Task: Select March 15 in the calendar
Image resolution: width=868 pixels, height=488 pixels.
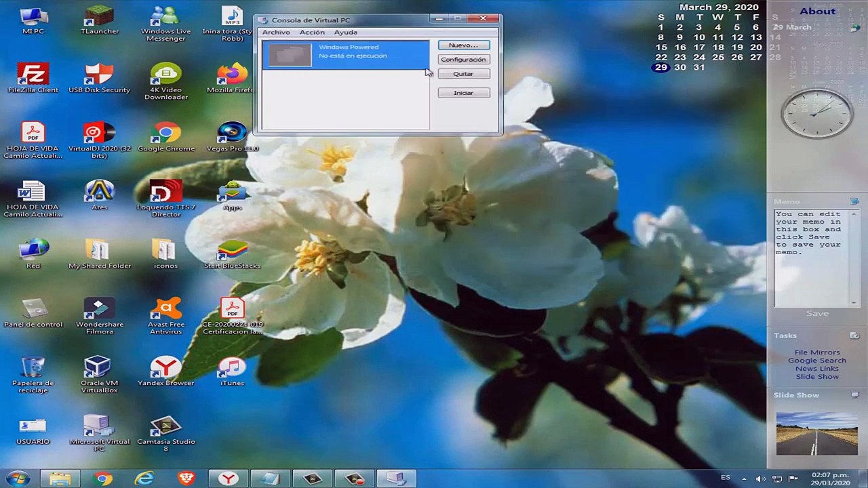Action: (x=661, y=47)
